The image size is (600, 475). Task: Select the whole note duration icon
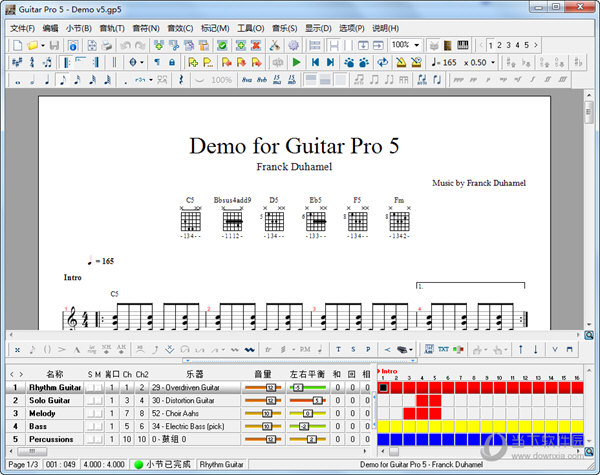16,79
